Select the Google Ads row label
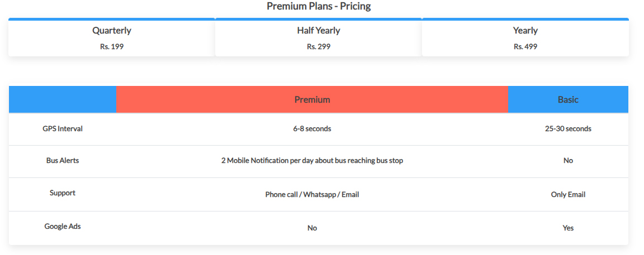Image resolution: width=644 pixels, height=255 pixels. (63, 227)
